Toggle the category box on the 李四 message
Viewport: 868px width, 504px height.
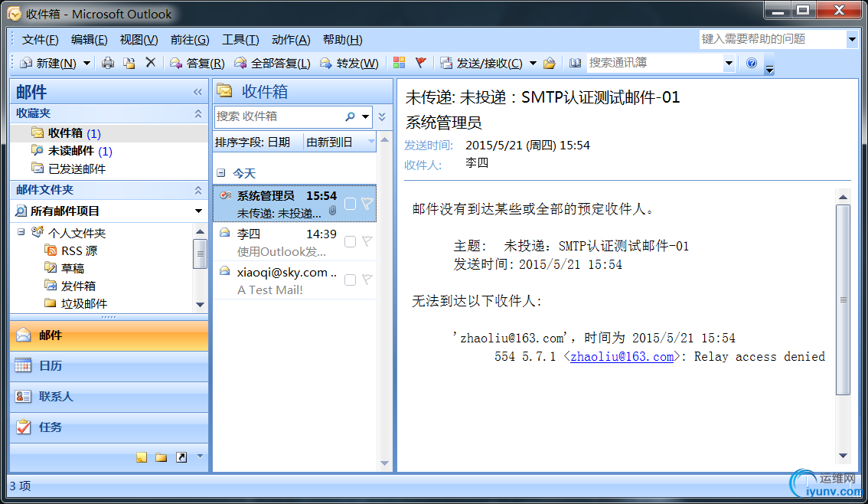350,241
